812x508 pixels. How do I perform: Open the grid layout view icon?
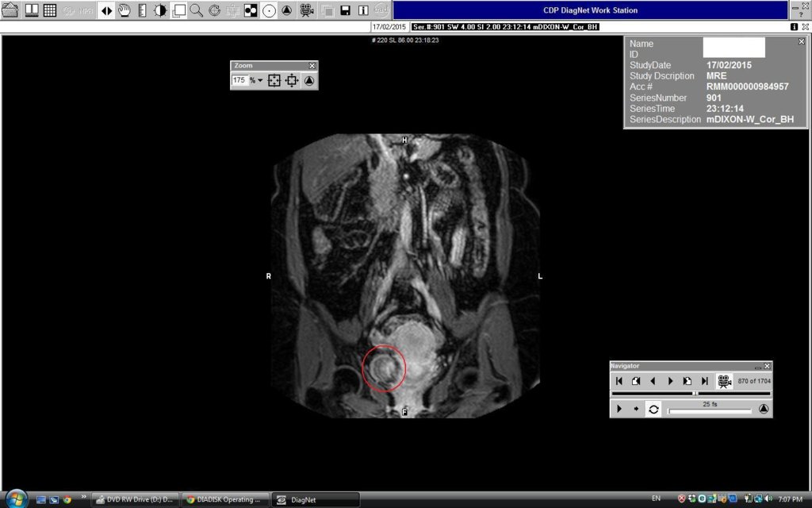coord(49,10)
